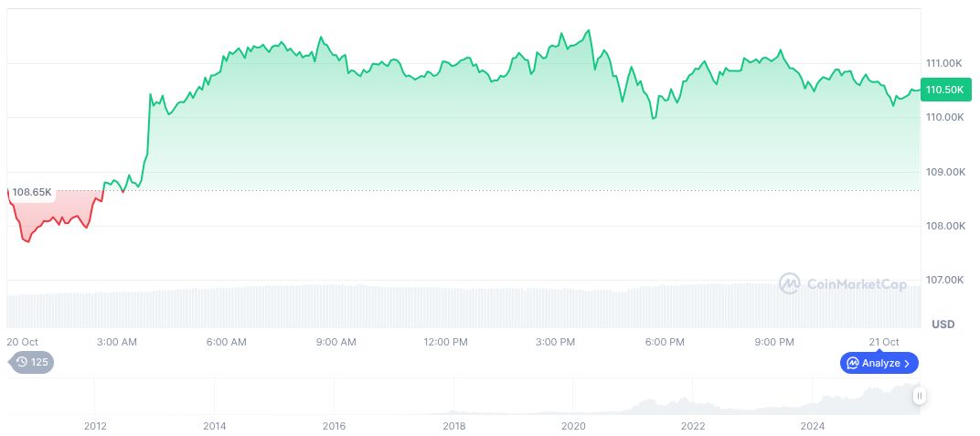Image resolution: width=980 pixels, height=436 pixels.
Task: Click the CoinMarketCap watermark logo icon
Action: point(790,284)
